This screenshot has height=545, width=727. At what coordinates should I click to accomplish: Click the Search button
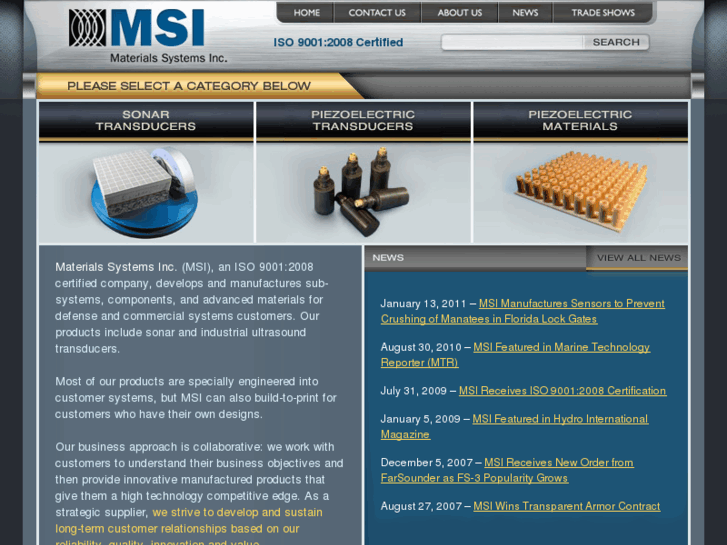coord(616,42)
